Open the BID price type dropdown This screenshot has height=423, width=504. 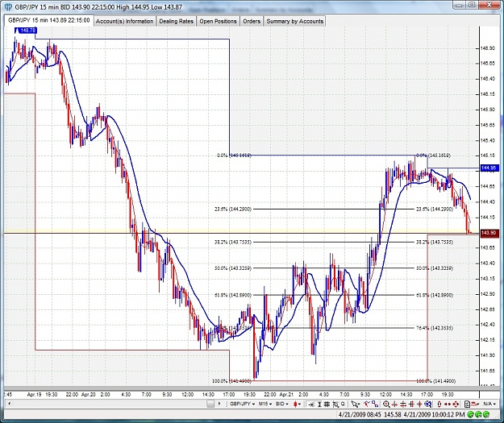[x=282, y=404]
